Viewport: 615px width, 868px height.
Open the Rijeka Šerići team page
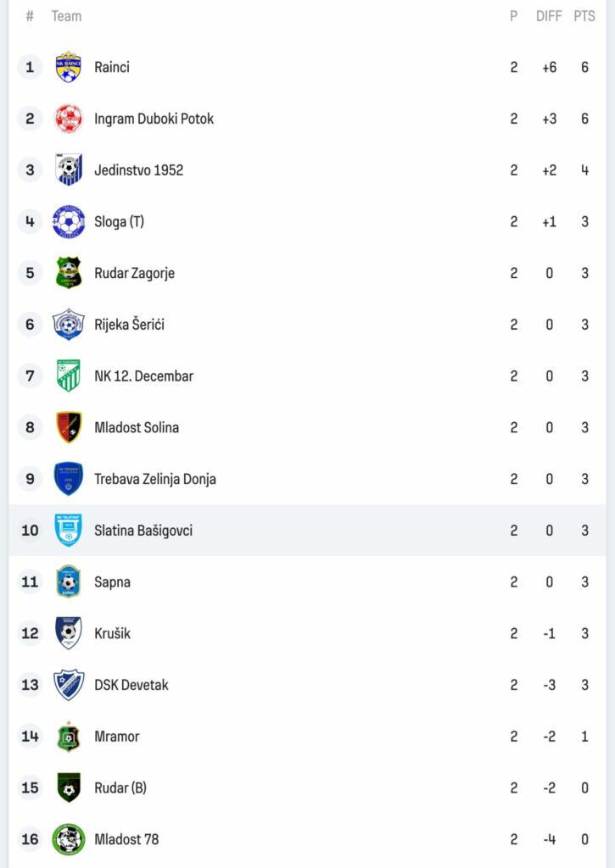pyautogui.click(x=129, y=325)
